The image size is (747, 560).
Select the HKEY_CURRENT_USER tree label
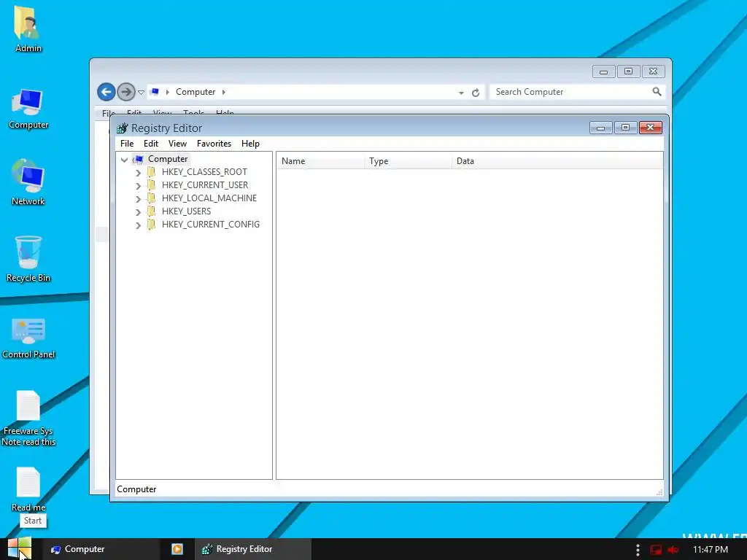click(x=205, y=184)
